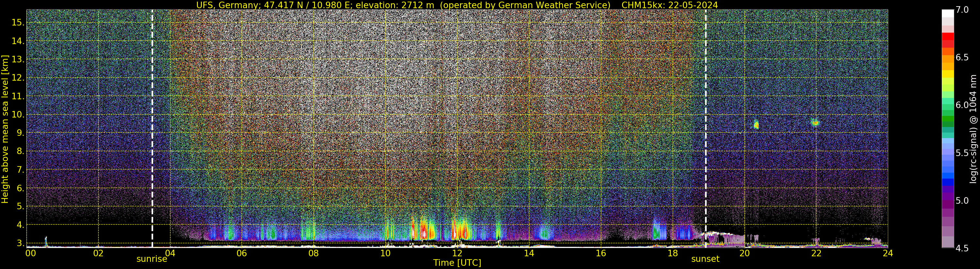
Task: Click the '20' time axis tick label
Action: click(745, 253)
